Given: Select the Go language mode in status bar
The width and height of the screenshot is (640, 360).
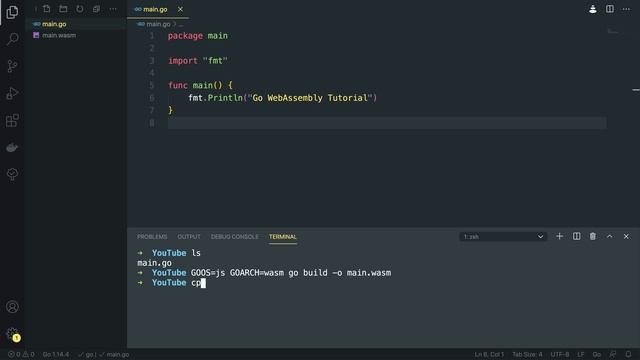Looking at the screenshot, I should coord(597,354).
